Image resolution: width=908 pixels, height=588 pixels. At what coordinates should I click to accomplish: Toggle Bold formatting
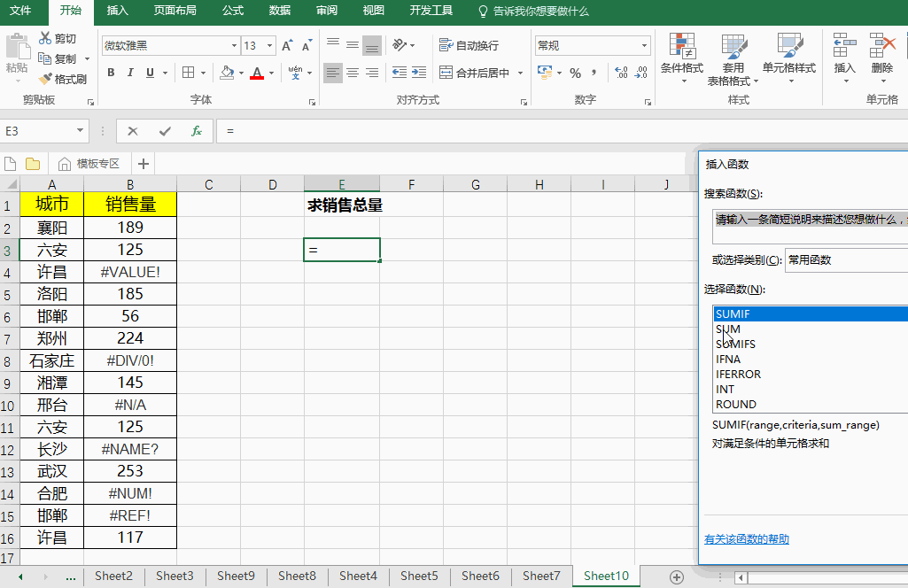111,73
